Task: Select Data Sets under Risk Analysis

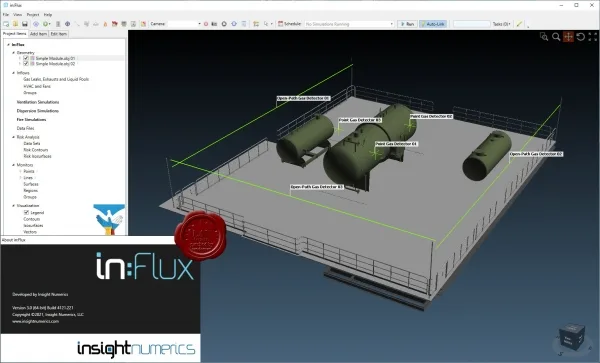Action: click(32, 143)
